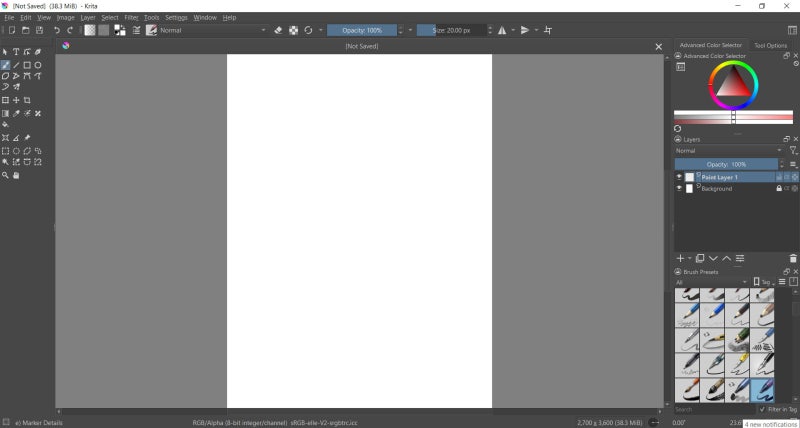Move the layer up
The width and height of the screenshot is (800, 428).
(x=727, y=259)
